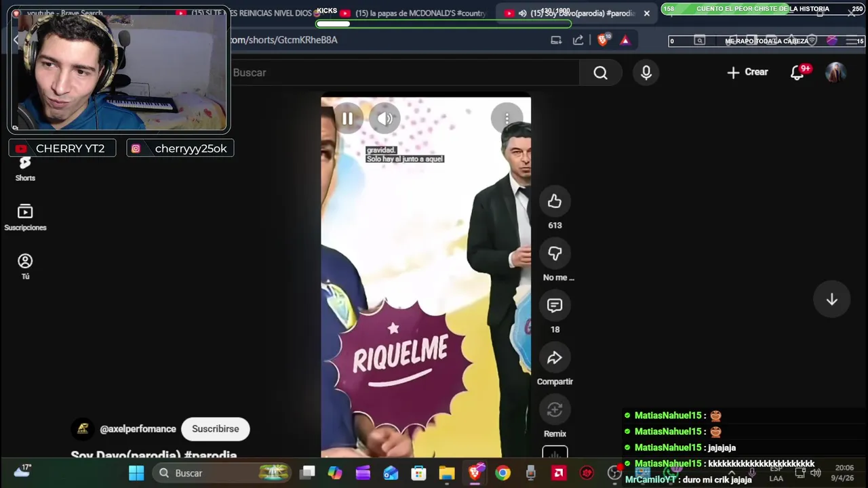
Task: Click MrCamiloYT's duro mi crik jajaja message
Action: pos(688,480)
